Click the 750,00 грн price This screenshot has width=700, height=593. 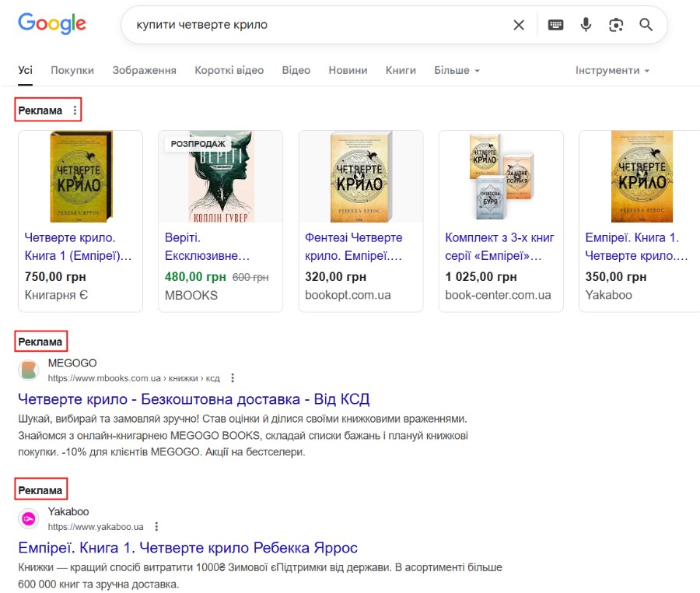click(55, 277)
